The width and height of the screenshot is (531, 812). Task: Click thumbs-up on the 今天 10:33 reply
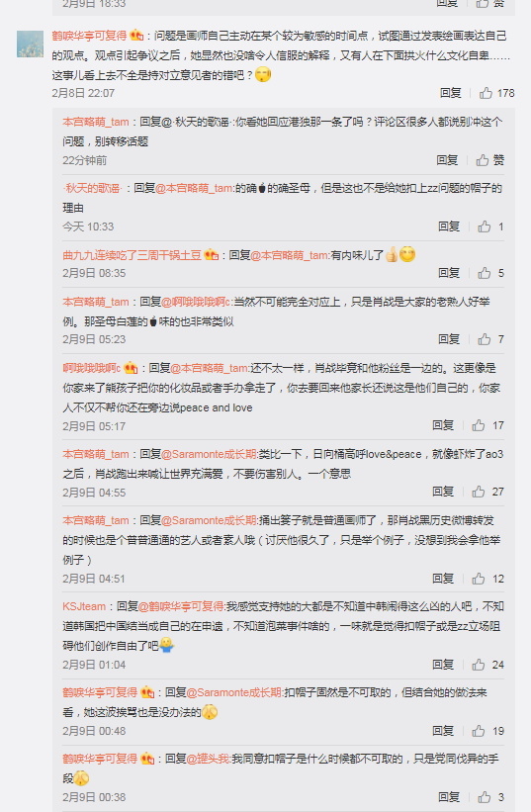[490, 226]
